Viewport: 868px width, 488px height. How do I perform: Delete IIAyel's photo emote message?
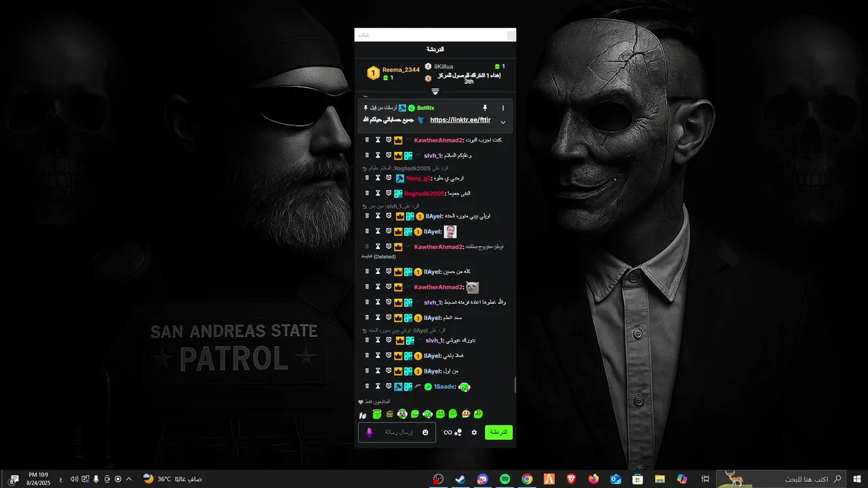(x=367, y=231)
